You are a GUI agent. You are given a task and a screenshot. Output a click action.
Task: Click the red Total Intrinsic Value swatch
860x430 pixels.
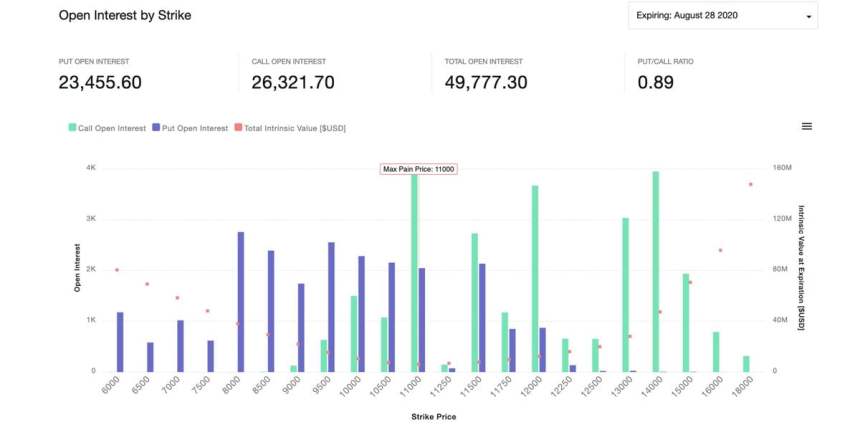coord(237,128)
